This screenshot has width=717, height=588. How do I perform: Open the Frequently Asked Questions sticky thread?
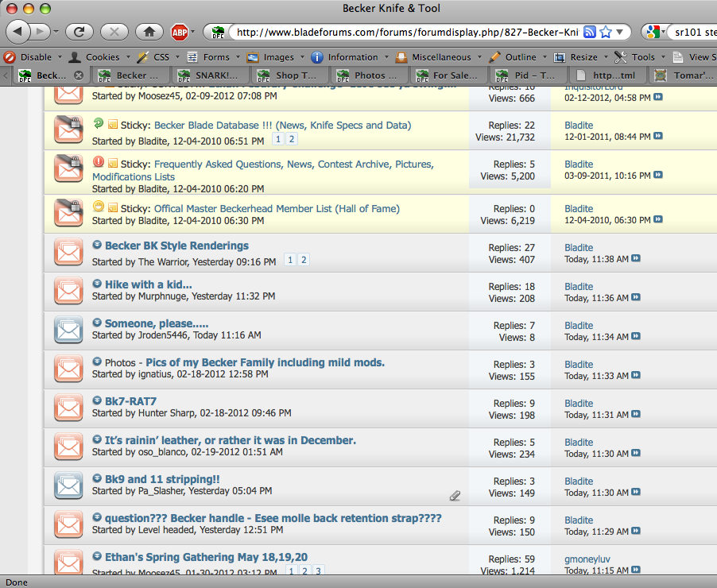(x=263, y=171)
